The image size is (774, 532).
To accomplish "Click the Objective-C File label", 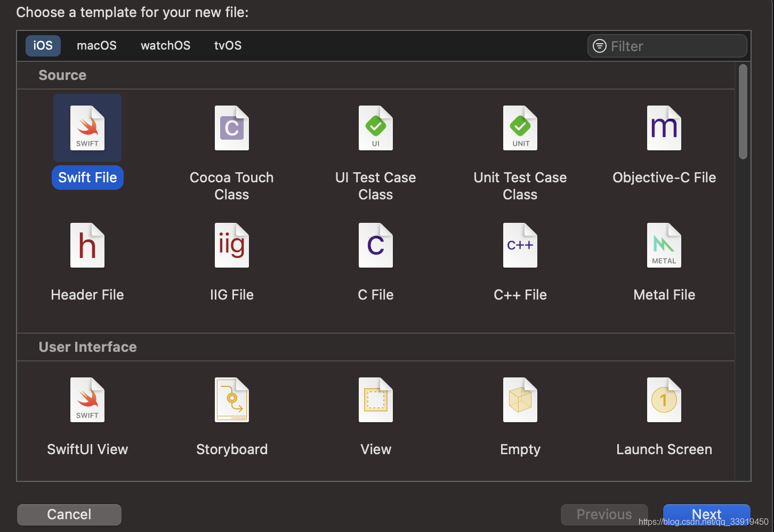I will click(x=664, y=178).
